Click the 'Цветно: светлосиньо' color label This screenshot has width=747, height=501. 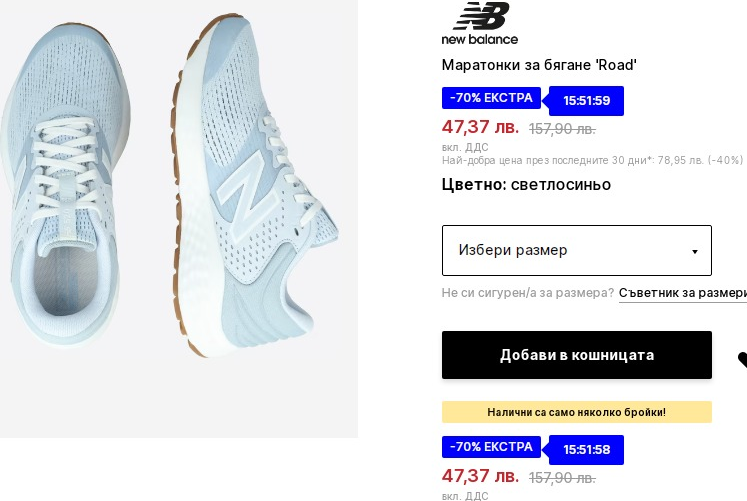[526, 185]
